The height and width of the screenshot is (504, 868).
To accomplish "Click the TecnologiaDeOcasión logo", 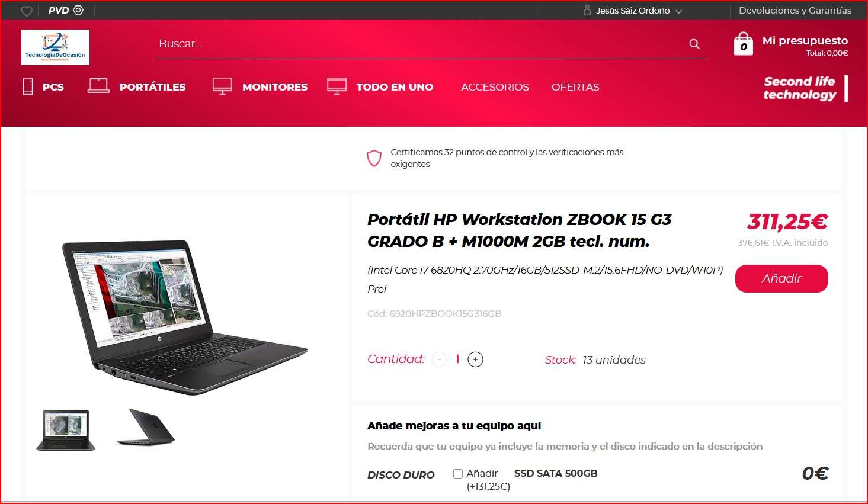I will tap(55, 47).
